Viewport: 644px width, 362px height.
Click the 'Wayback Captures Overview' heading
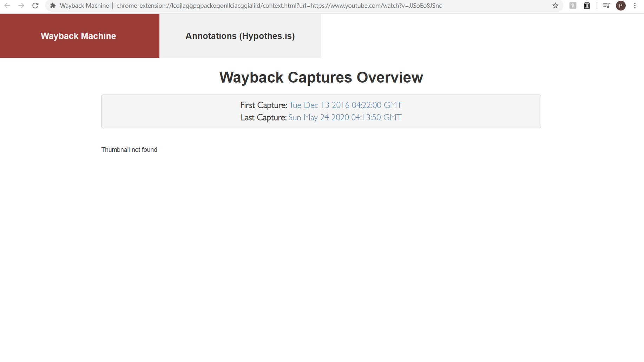click(x=321, y=77)
